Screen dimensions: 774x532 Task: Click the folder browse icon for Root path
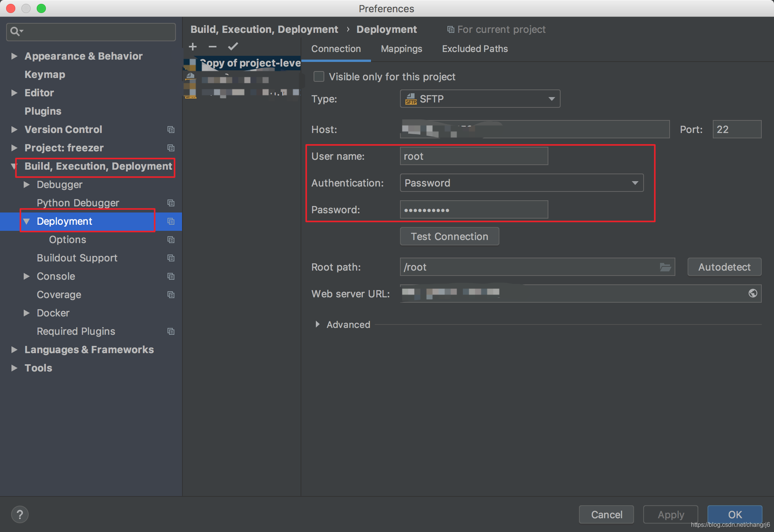[665, 267]
